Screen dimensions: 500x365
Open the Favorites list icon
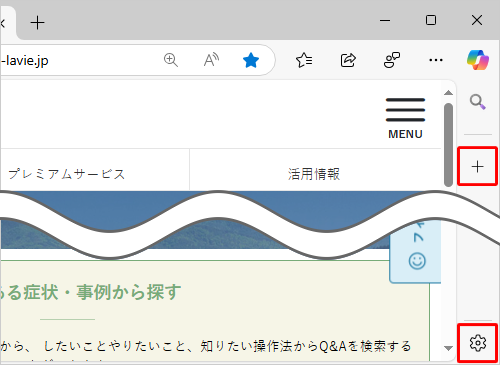pos(304,60)
